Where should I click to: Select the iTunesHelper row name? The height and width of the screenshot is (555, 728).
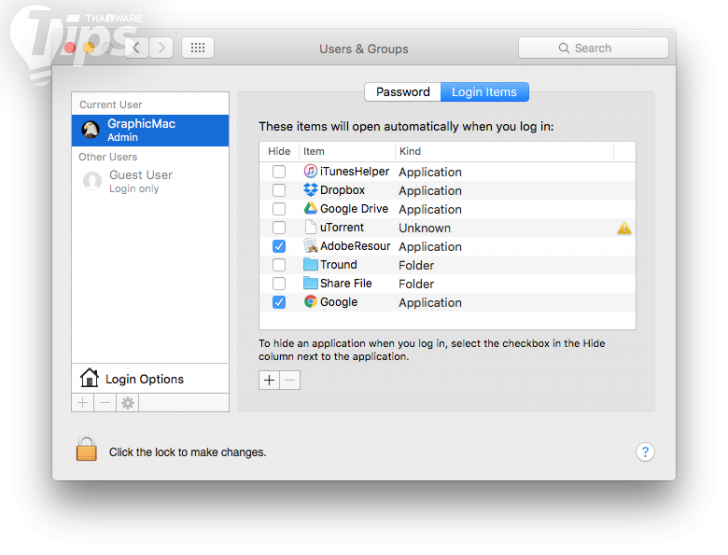355,171
